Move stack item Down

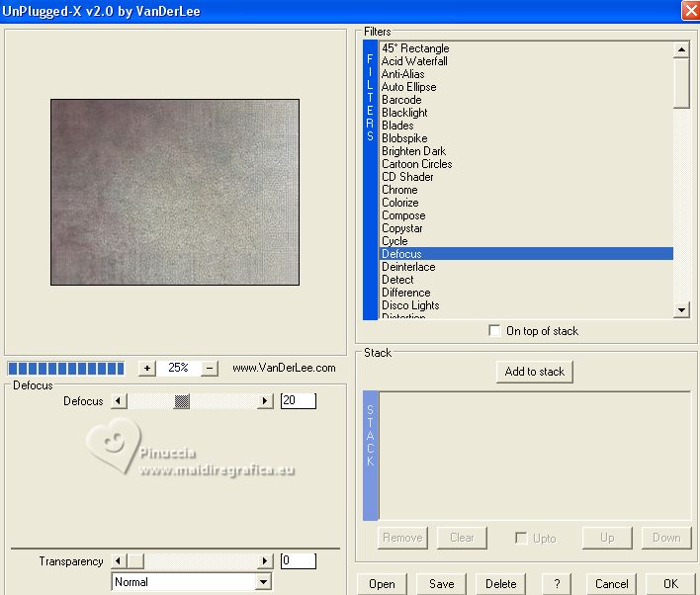coord(666,538)
